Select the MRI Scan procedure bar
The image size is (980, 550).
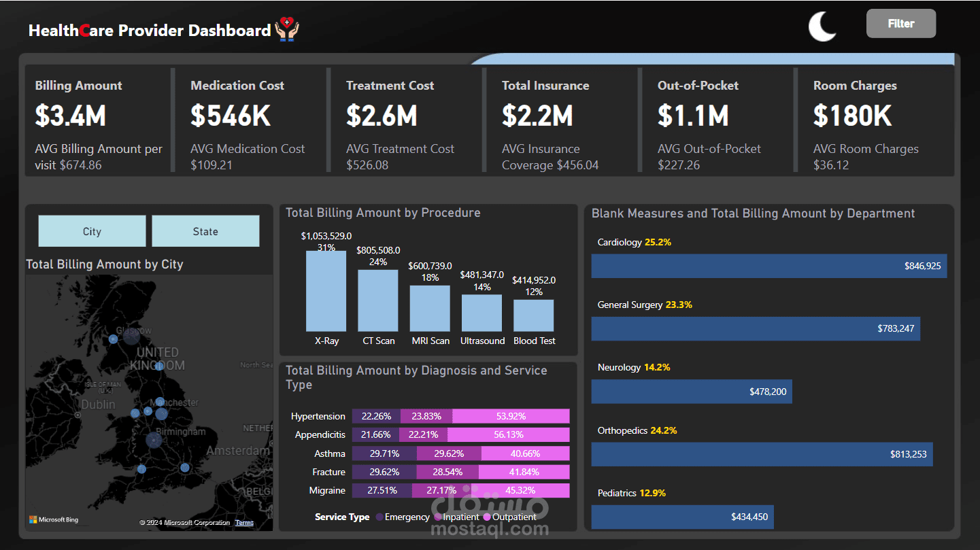(430, 309)
